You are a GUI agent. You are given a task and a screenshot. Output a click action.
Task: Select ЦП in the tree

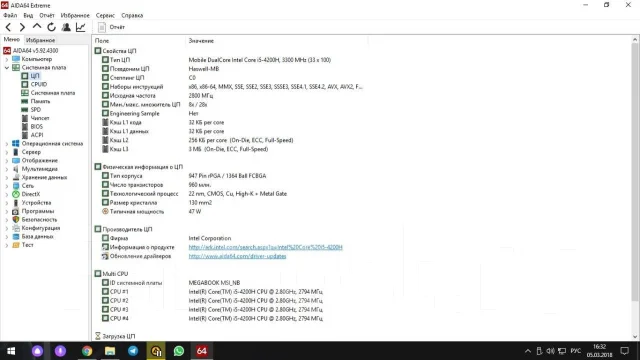[x=35, y=76]
